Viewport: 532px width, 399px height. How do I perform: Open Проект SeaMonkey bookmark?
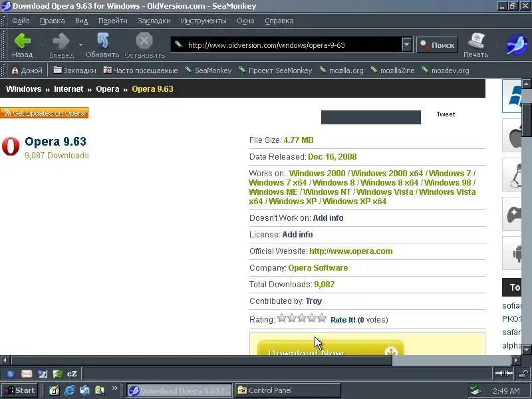[275, 70]
